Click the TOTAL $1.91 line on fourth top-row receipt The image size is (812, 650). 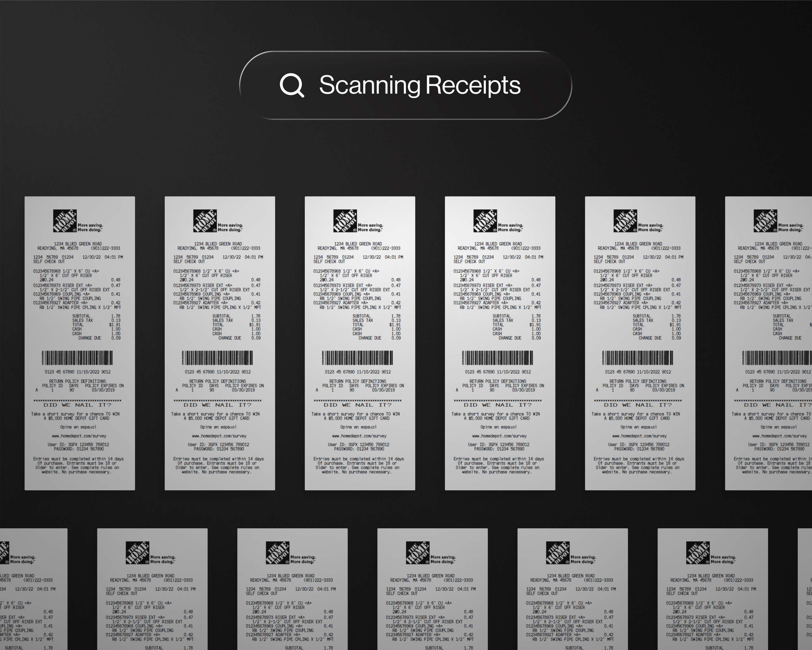[x=517, y=325]
